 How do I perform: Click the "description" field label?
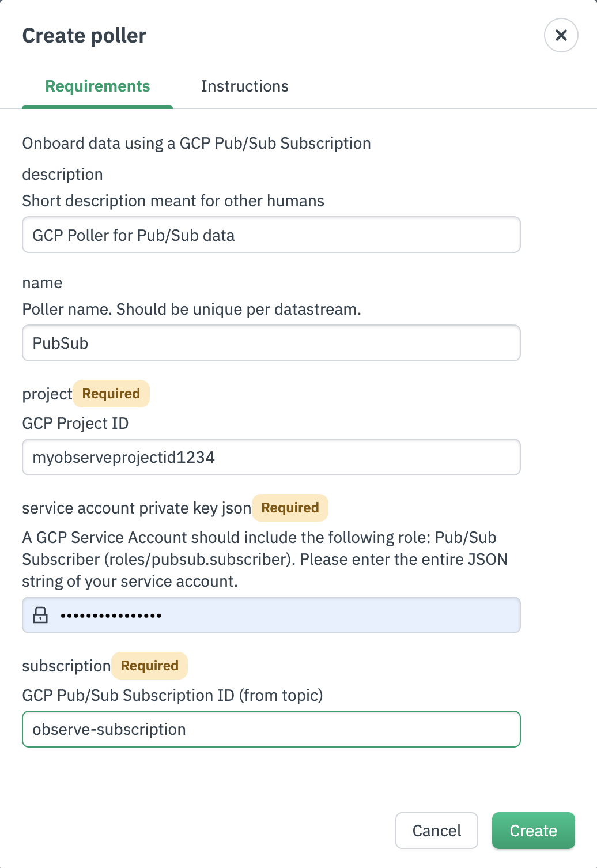(x=62, y=175)
